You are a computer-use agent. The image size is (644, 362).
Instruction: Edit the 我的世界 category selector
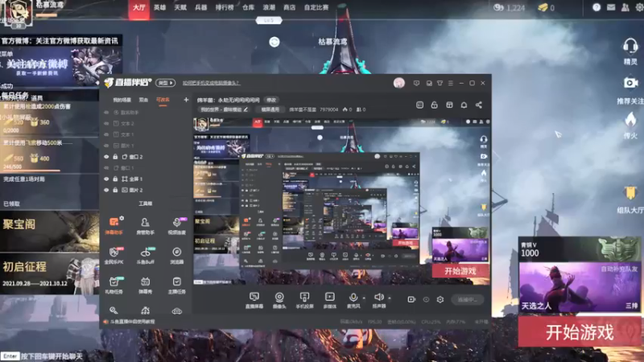pyautogui.click(x=224, y=109)
